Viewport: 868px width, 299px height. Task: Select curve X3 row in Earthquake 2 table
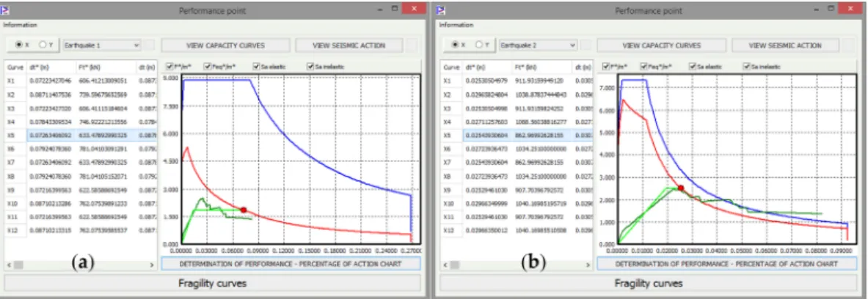(x=517, y=108)
